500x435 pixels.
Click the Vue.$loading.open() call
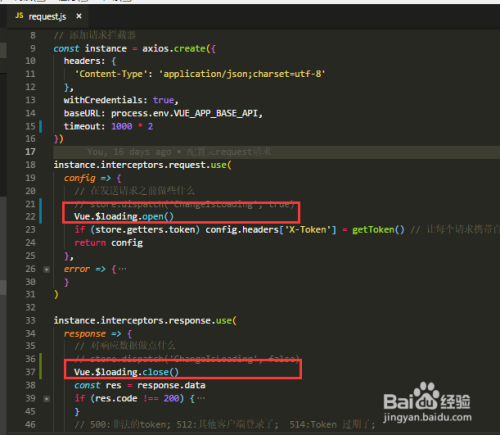(124, 217)
